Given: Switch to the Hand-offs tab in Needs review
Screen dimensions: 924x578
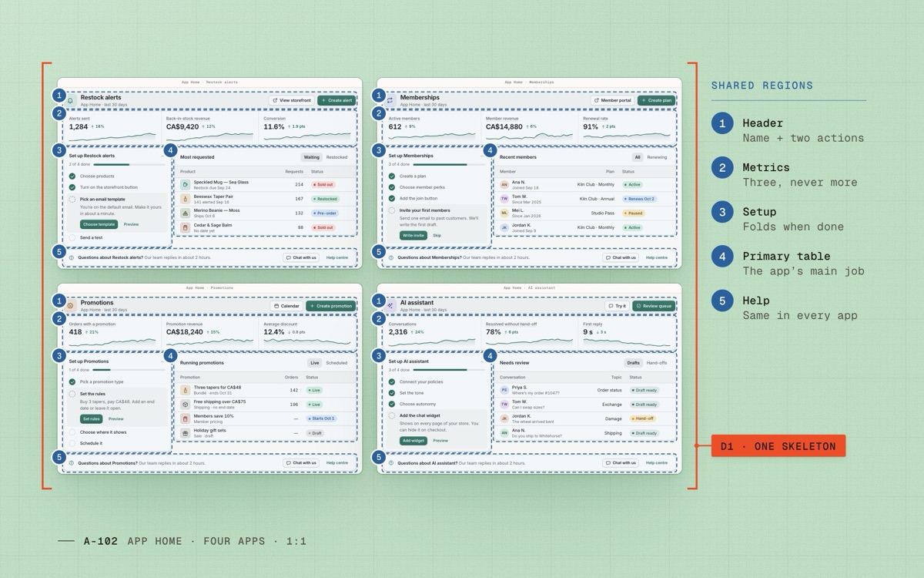Looking at the screenshot, I should (x=657, y=363).
